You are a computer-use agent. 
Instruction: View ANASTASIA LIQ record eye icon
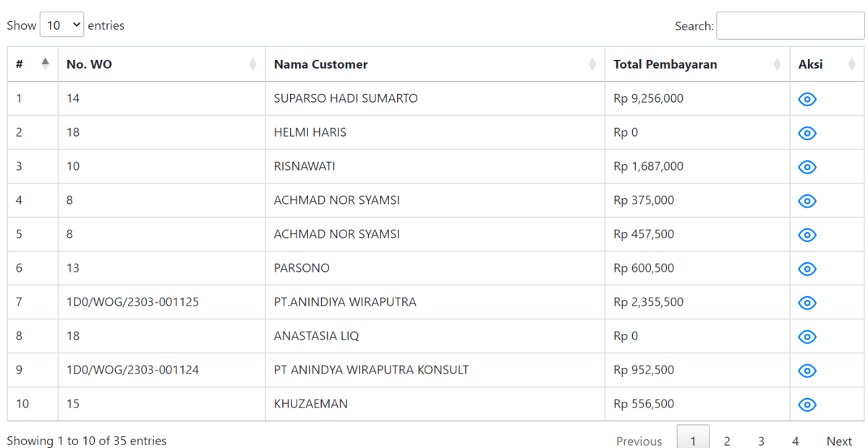(807, 337)
